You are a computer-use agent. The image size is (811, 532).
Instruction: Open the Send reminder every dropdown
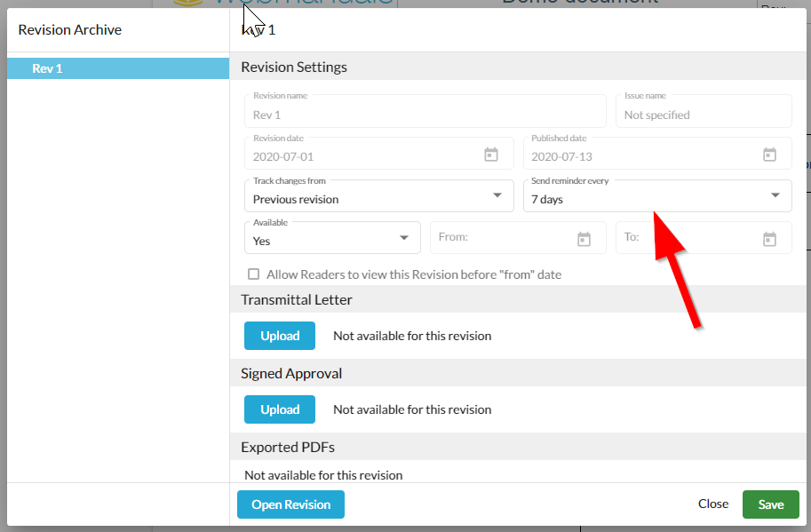pos(657,196)
